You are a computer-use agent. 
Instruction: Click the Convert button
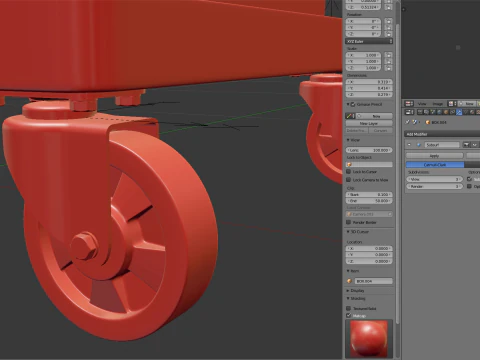(x=381, y=130)
